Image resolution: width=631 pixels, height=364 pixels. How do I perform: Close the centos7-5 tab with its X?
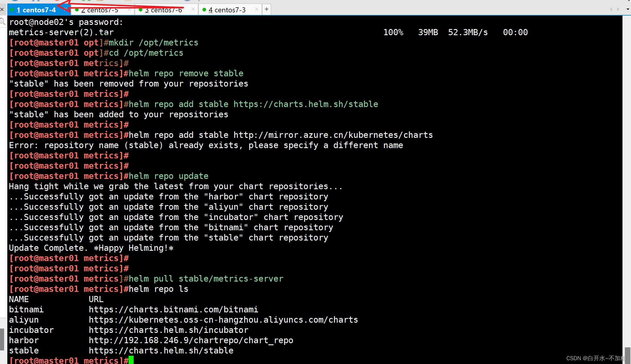pos(129,9)
